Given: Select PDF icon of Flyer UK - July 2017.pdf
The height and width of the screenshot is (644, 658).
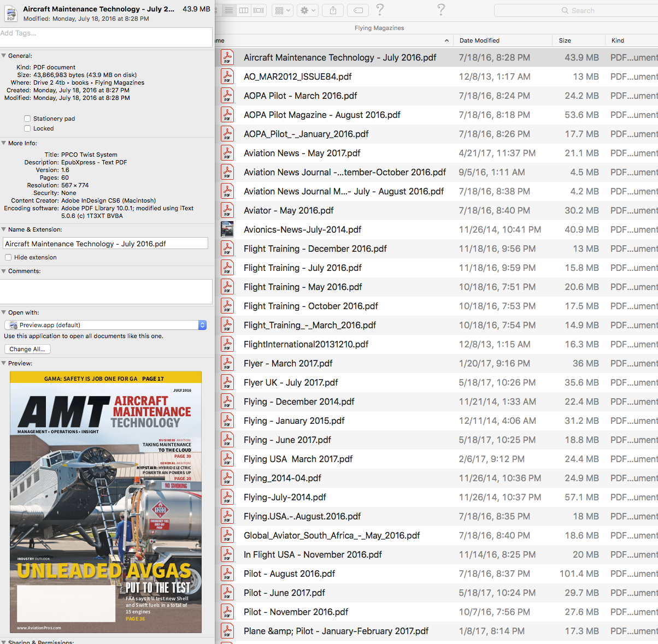Looking at the screenshot, I should click(227, 382).
